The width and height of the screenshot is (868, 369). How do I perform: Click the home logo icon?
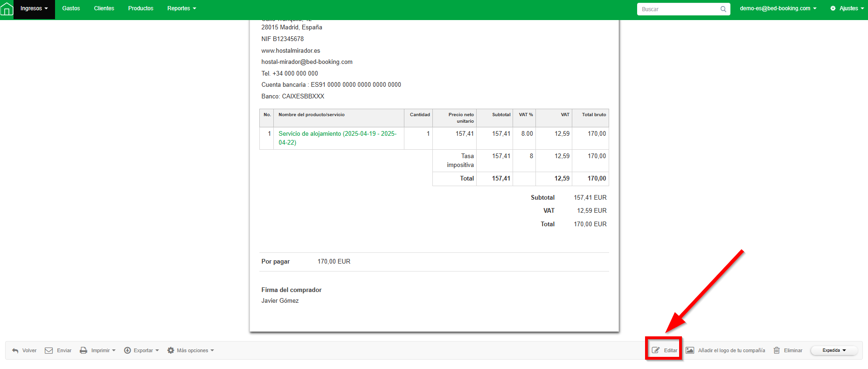(x=7, y=9)
